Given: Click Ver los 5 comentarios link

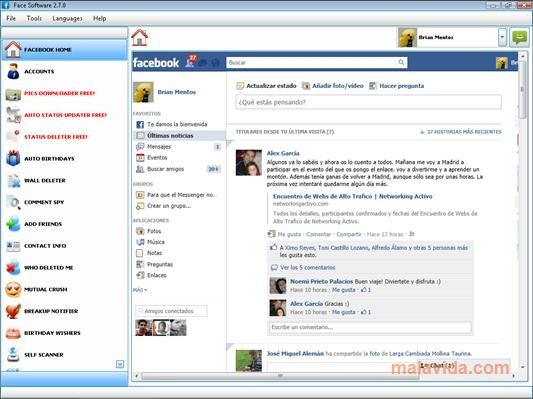Looking at the screenshot, I should (308, 267).
